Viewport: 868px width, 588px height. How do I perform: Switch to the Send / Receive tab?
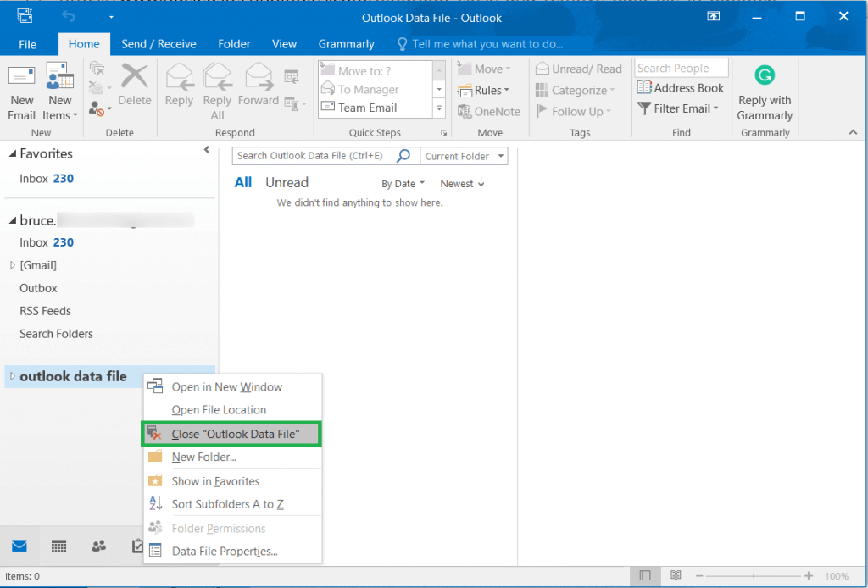click(x=159, y=44)
